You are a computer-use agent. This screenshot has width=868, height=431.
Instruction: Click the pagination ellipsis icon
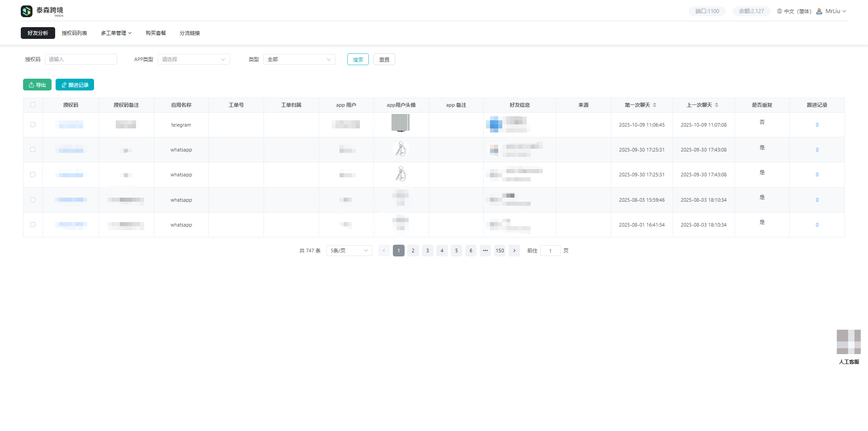point(485,251)
